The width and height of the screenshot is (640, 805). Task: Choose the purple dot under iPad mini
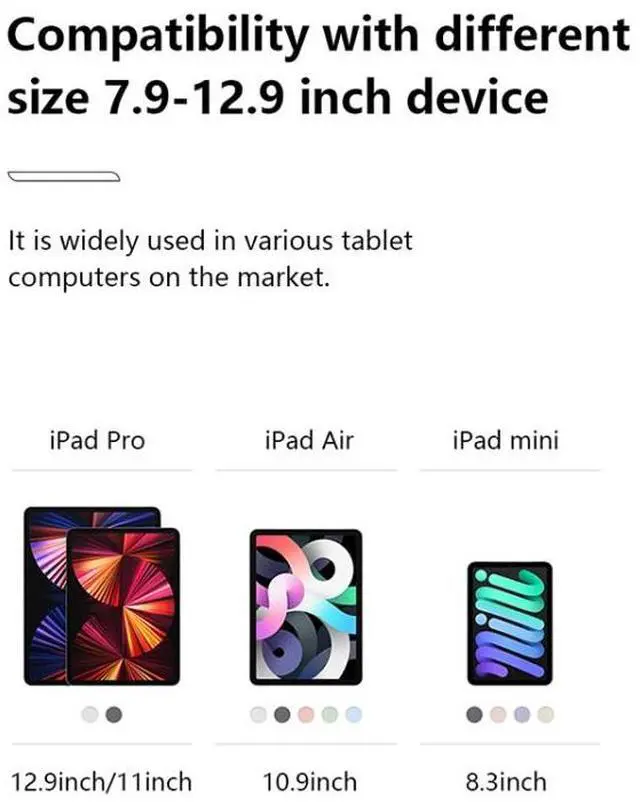tap(522, 714)
